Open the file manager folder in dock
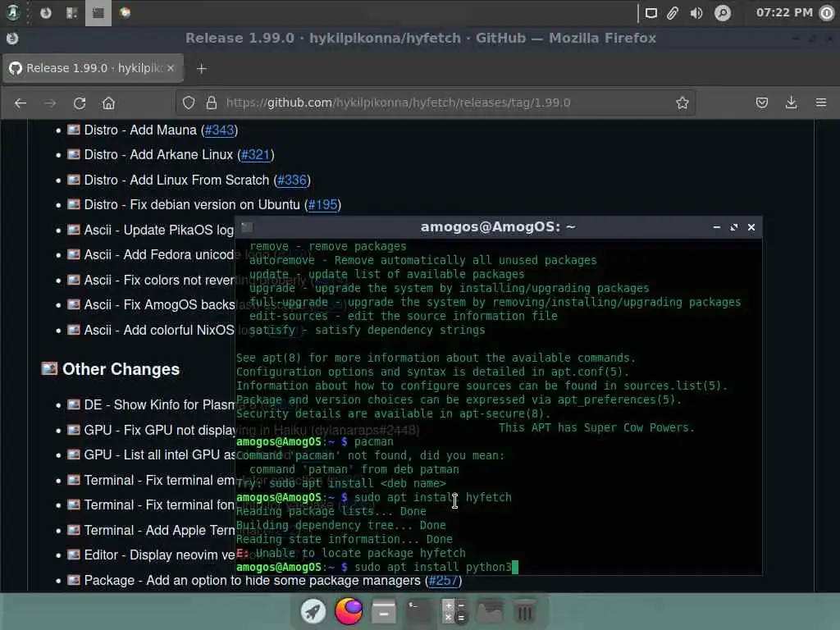 490,611
